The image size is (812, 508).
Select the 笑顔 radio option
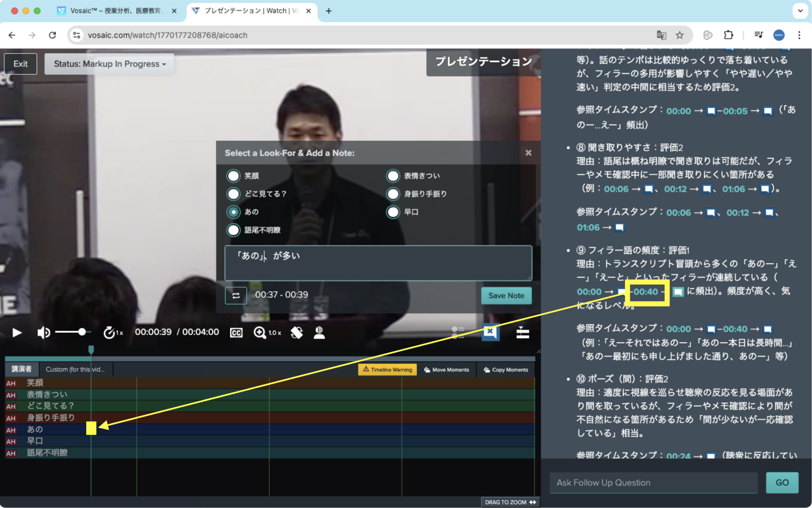(x=233, y=176)
